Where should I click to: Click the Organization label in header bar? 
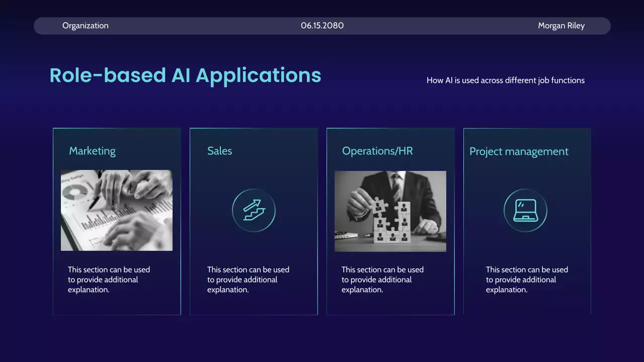pos(85,26)
